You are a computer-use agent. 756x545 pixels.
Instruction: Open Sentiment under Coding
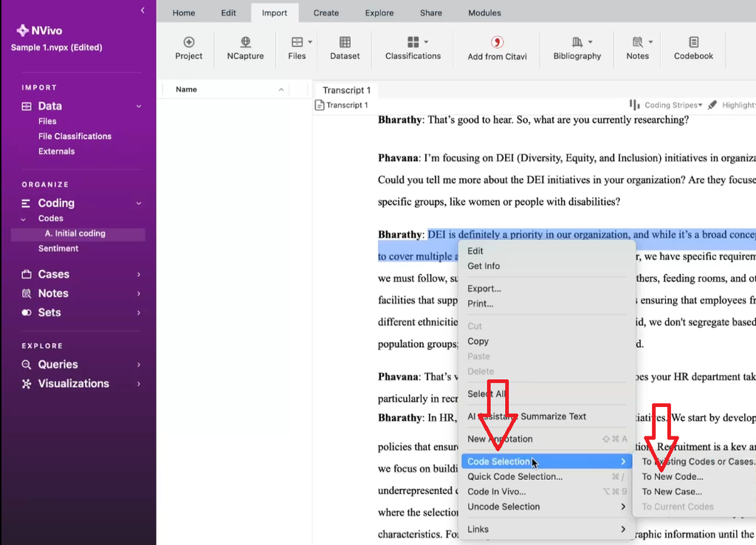coord(58,249)
